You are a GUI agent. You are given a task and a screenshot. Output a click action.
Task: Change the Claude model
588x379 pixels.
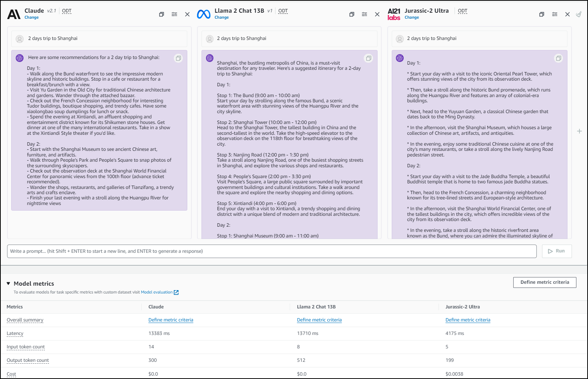pyautogui.click(x=31, y=18)
